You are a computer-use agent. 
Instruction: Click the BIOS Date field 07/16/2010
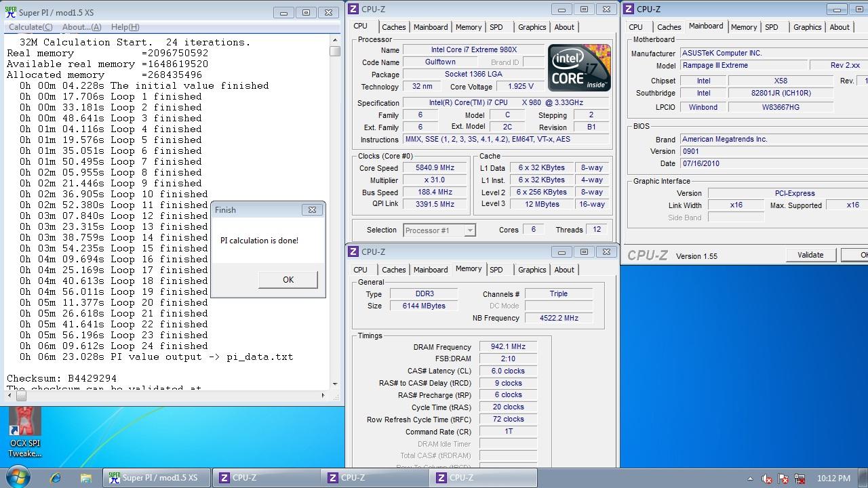point(774,163)
